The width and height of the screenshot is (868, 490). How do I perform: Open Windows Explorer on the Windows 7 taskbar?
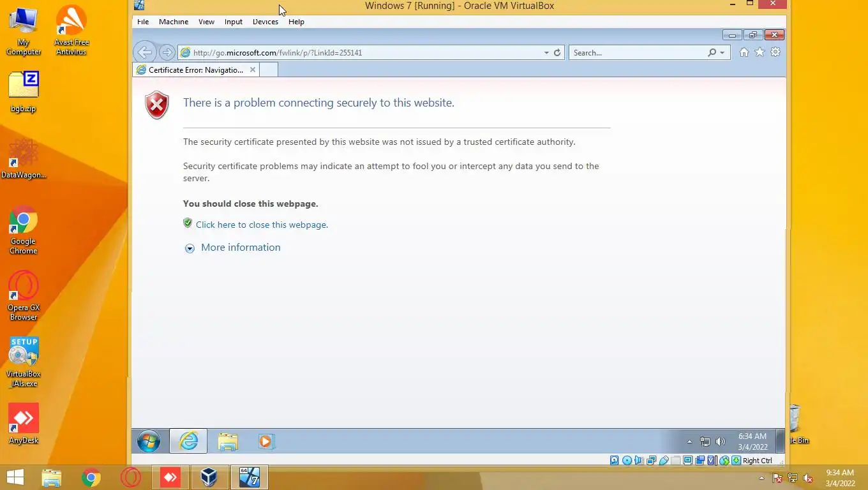coord(227,442)
